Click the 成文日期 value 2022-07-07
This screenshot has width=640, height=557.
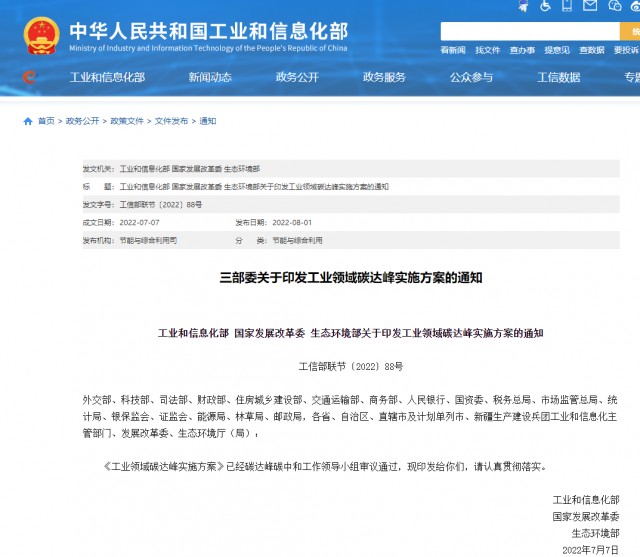point(139,223)
